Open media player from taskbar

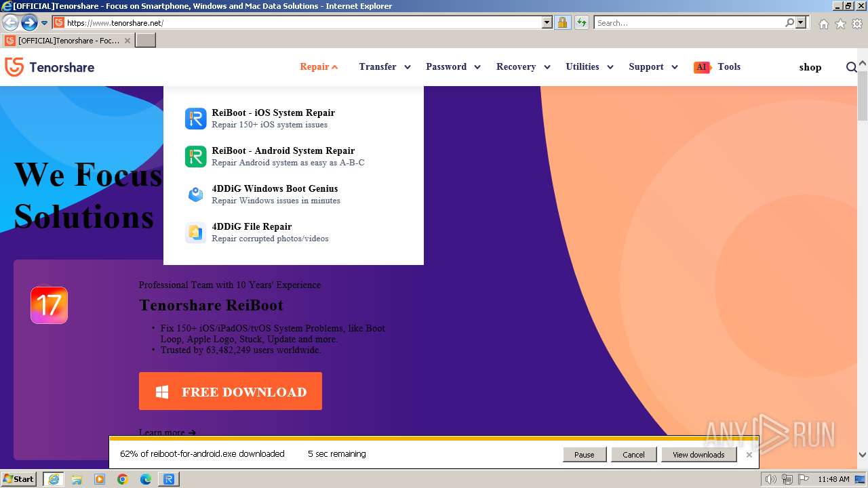coord(100,479)
